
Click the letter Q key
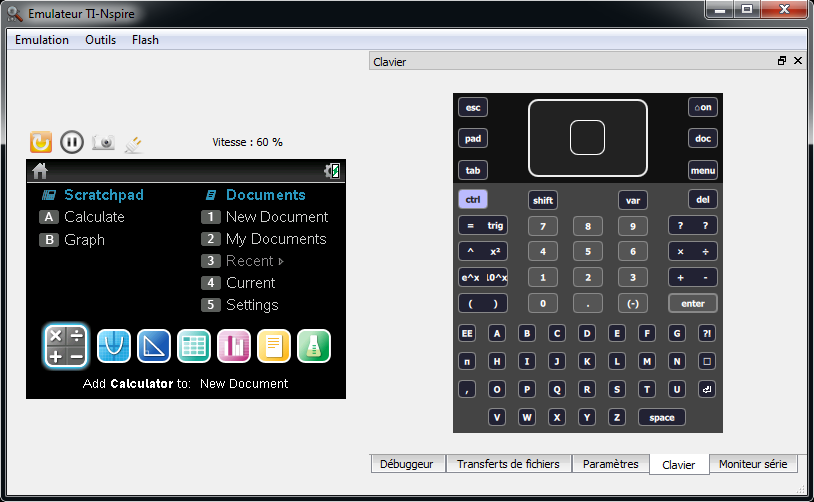557,389
